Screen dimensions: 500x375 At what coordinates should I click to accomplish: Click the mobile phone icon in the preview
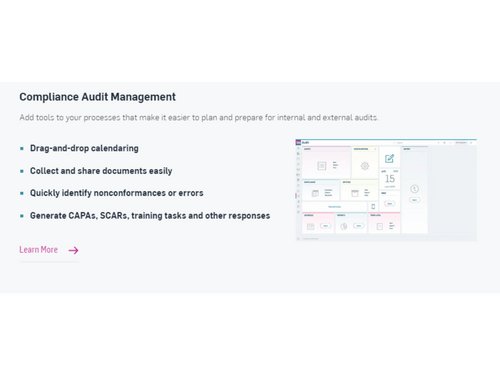tap(373, 206)
